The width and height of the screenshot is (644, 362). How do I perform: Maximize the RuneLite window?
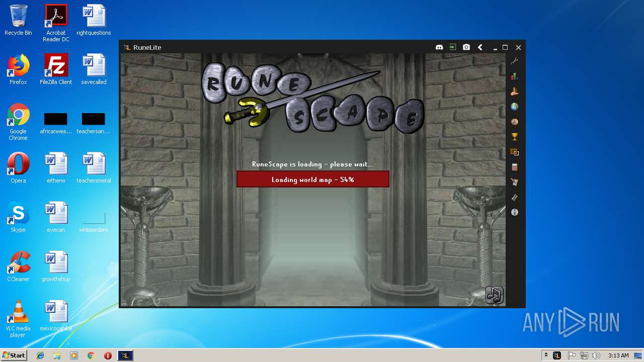[x=505, y=47]
